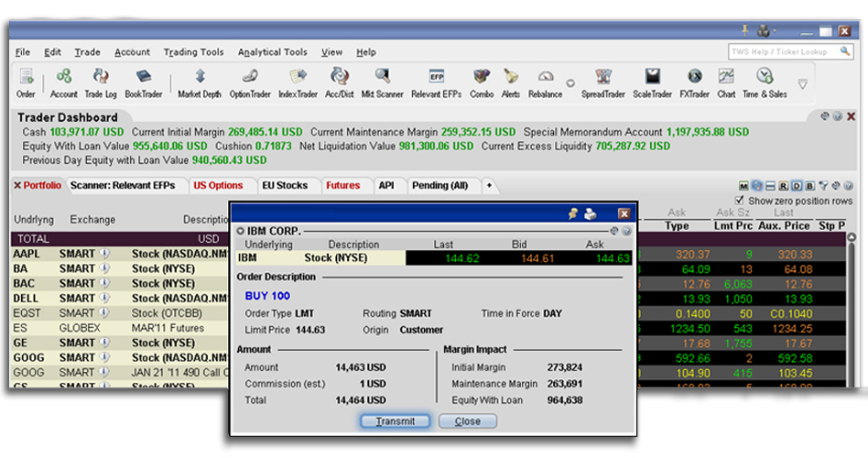Open the Relevant EFPs tool
The width and height of the screenshot is (868, 458).
click(436, 83)
